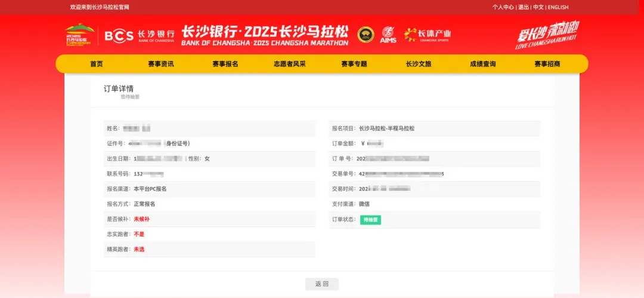Click the 忠实跑者 value 不是

click(139, 234)
